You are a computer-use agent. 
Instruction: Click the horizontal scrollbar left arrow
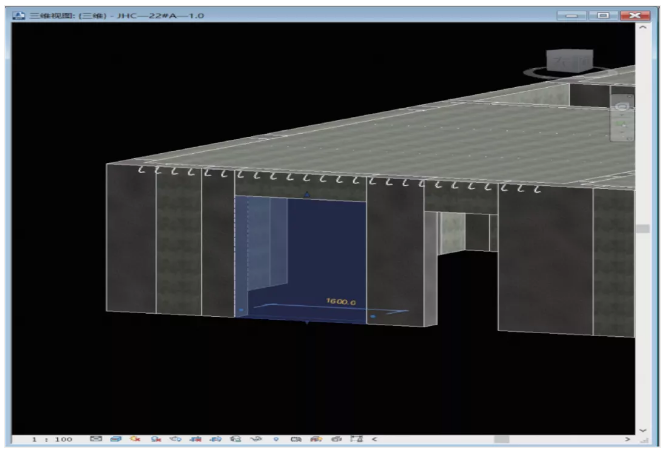click(x=375, y=439)
